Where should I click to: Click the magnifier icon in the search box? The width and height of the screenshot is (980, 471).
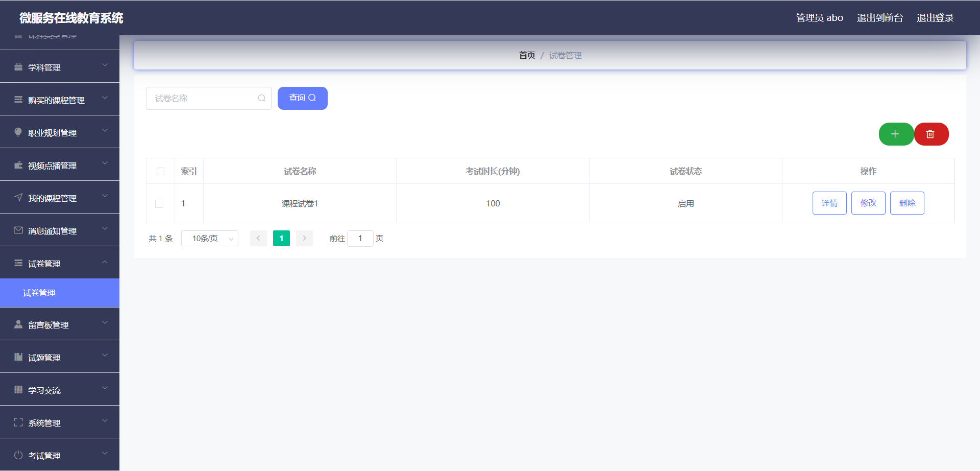coord(261,98)
